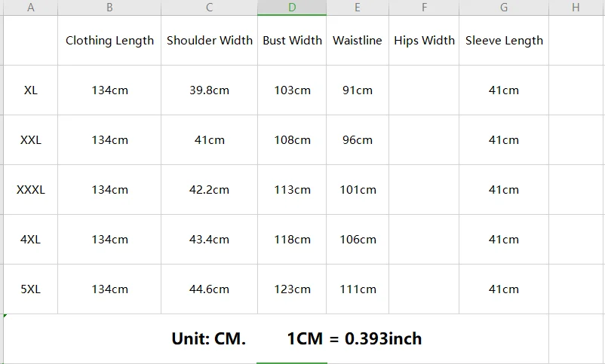Click the merged Unit: CM note cell
Image resolution: width=605 pixels, height=364 pixels.
pos(276,338)
